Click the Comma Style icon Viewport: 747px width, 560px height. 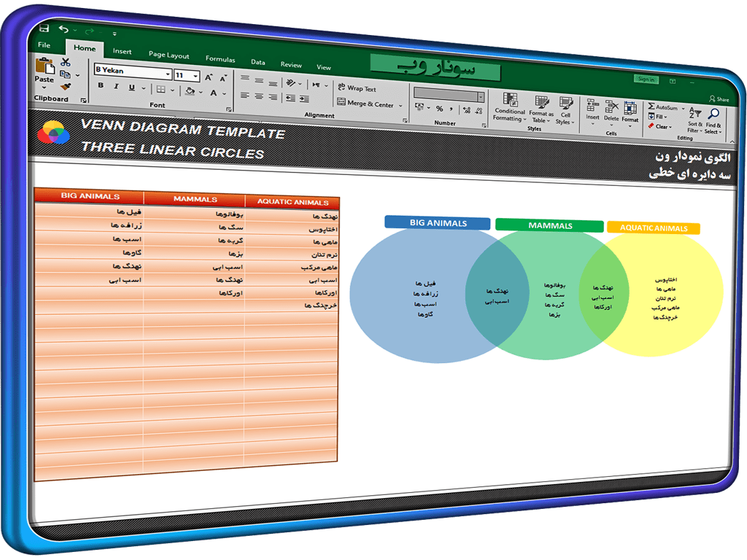[x=451, y=109]
